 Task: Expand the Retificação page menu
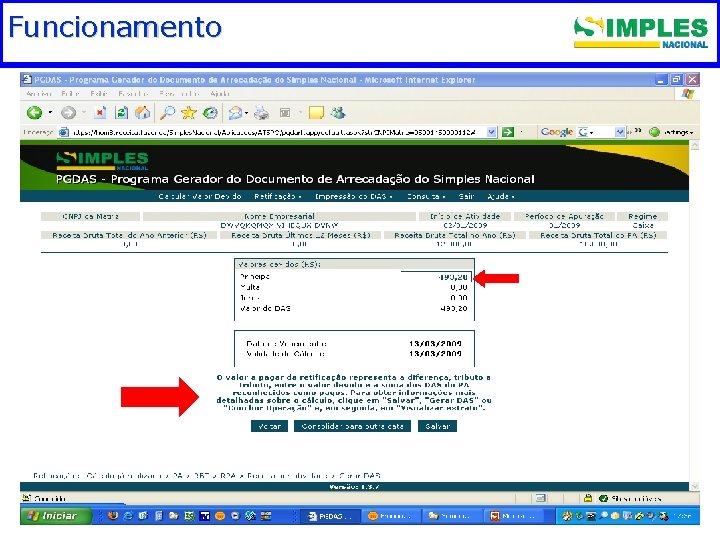[277, 196]
